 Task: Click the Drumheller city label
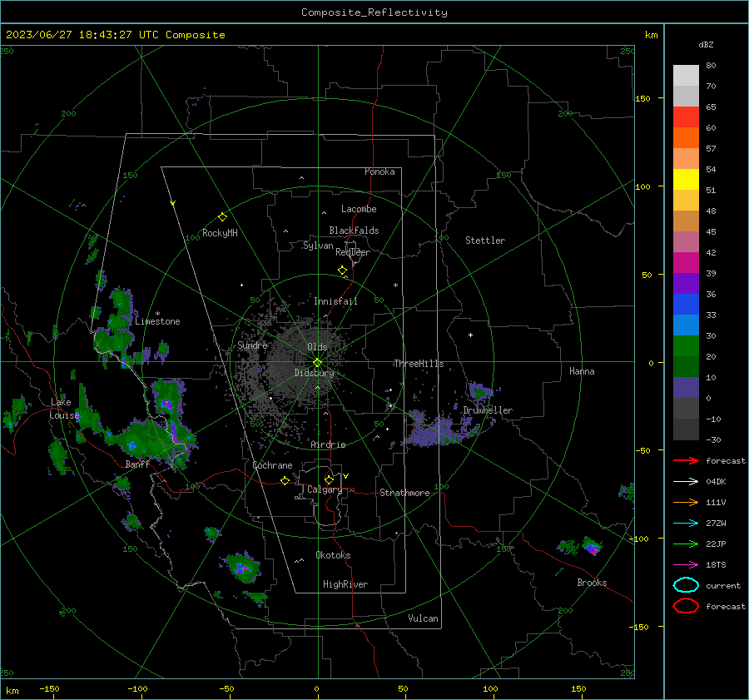[488, 410]
